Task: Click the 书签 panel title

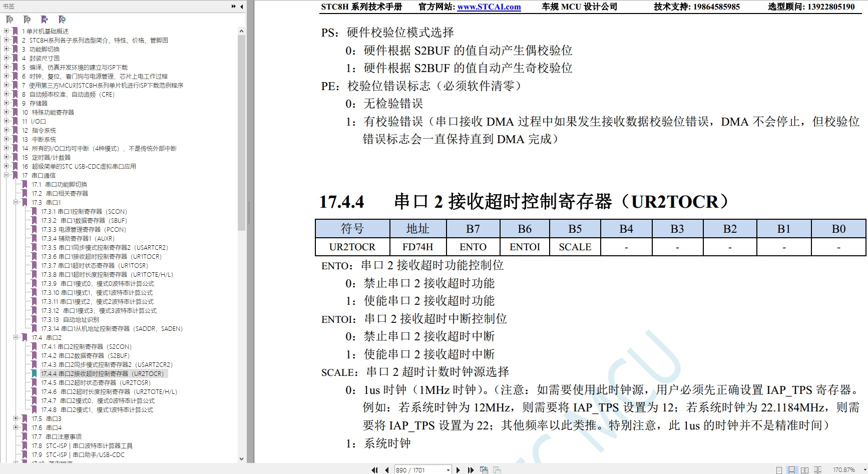Action: (x=9, y=7)
